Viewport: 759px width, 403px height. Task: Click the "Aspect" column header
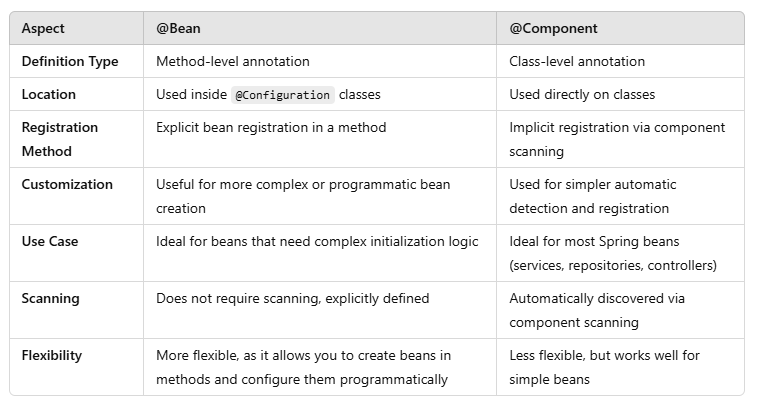point(43,29)
